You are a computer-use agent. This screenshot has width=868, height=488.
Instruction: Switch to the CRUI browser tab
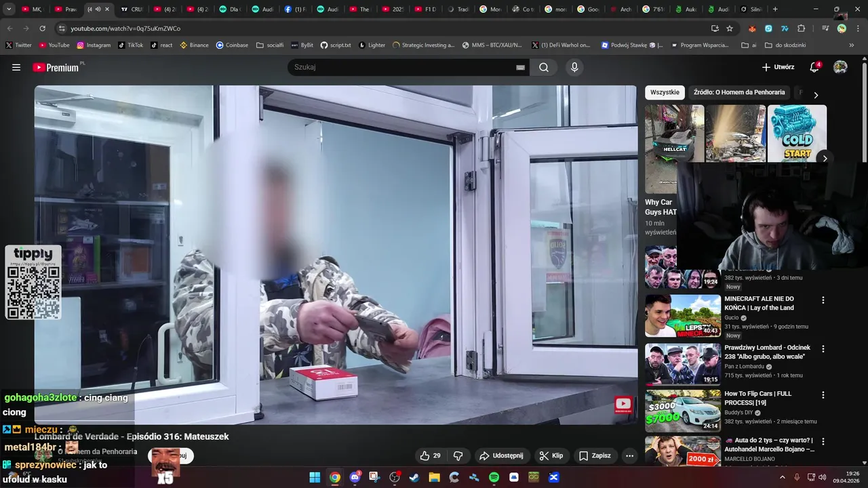[132, 9]
